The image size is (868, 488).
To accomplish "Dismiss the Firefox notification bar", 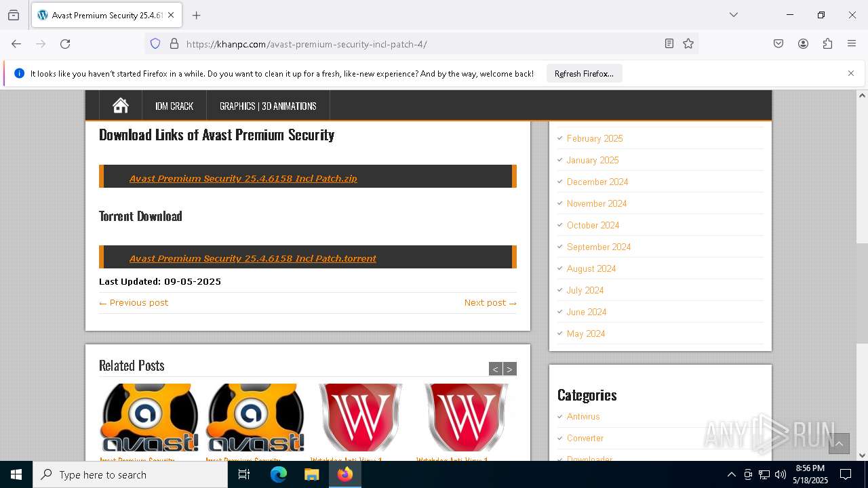I will click(851, 73).
